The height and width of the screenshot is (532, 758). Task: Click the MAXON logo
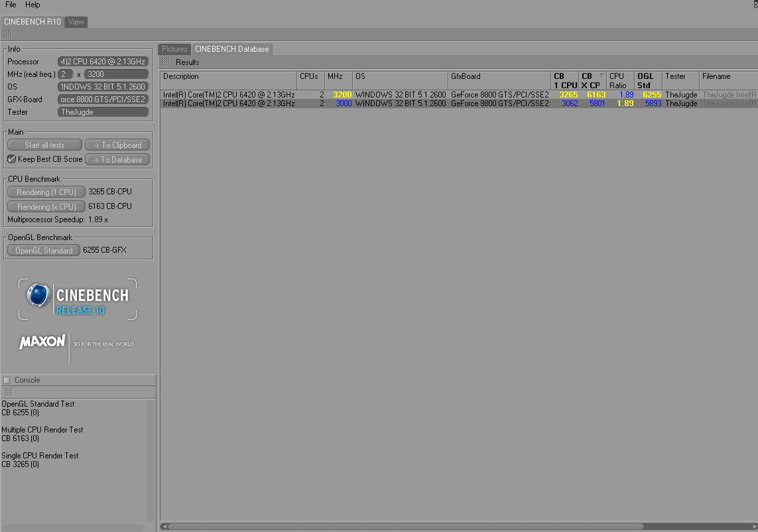42,342
